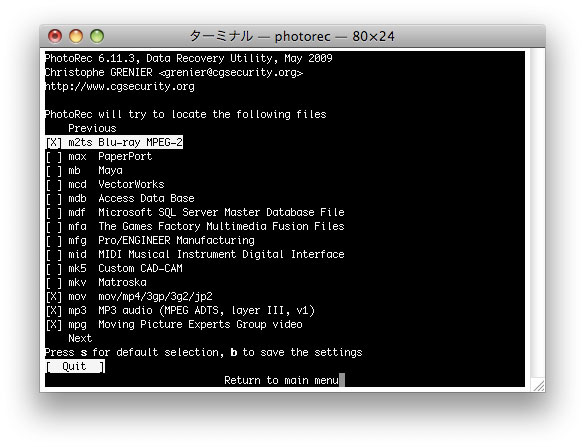Enable the mkv Matroska checkbox
585x447 pixels.
click(96, 282)
